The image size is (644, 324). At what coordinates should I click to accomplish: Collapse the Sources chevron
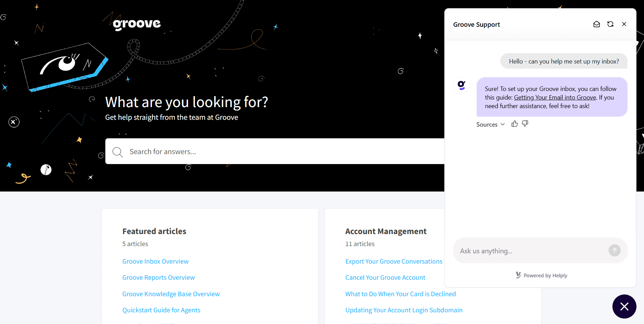[x=502, y=124]
